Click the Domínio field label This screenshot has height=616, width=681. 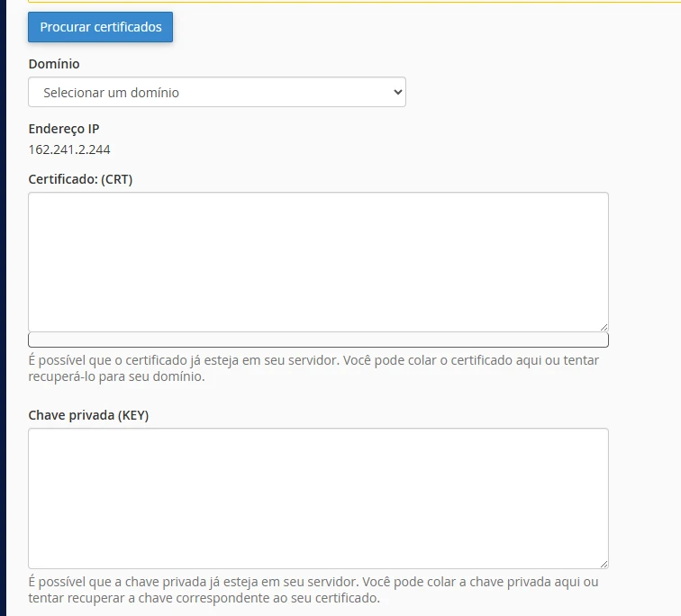[54, 64]
